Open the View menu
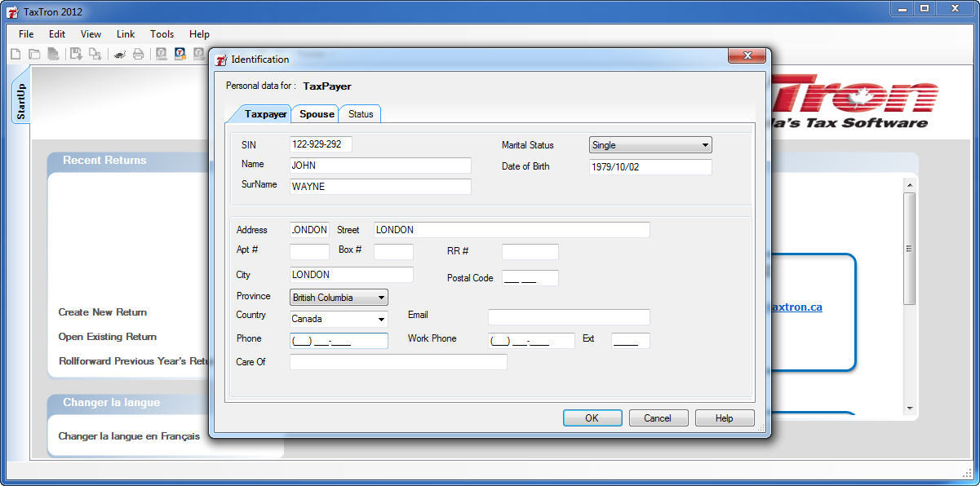This screenshot has height=486, width=980. click(91, 34)
